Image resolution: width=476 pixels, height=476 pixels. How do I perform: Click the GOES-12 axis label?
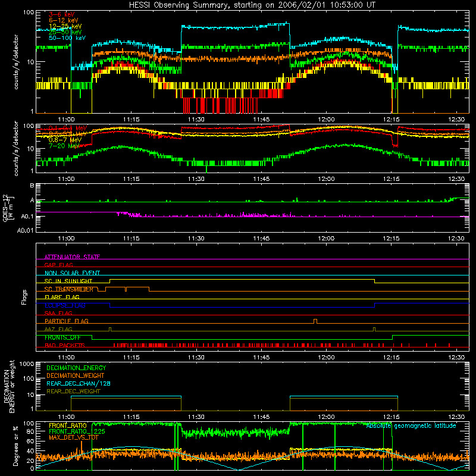8,208
